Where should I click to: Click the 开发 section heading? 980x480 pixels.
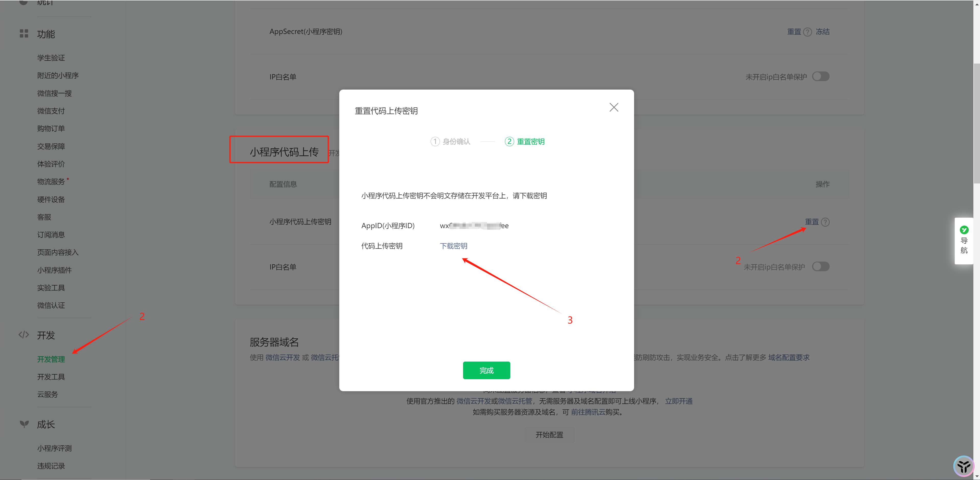pos(46,335)
